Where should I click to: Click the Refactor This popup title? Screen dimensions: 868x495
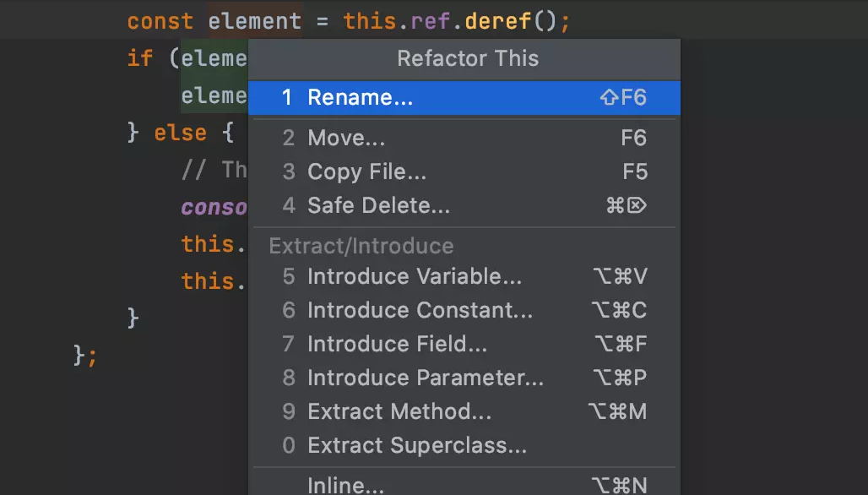[x=467, y=58]
